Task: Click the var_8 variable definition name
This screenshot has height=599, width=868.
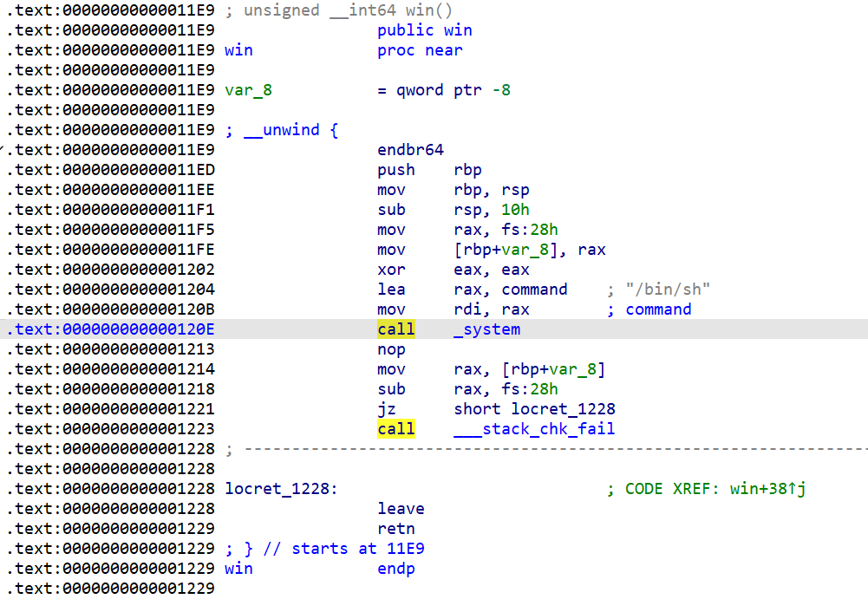Action: pyautogui.click(x=248, y=90)
